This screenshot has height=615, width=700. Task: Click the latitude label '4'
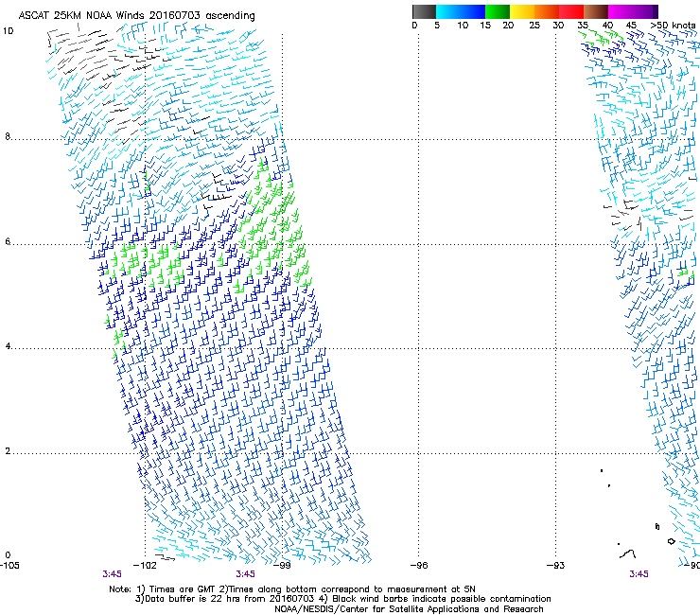coord(8,346)
